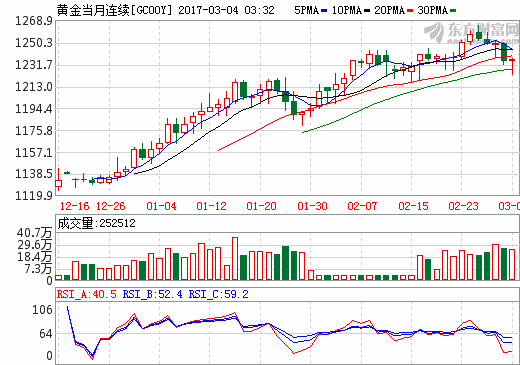
Task: Click the 10PMA black legend marker
Action: point(367,11)
